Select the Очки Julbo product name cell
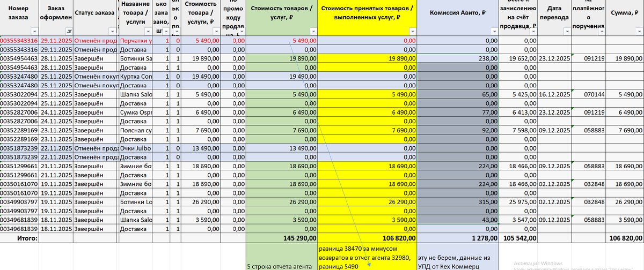The height and width of the screenshot is (270, 644). pos(136,149)
